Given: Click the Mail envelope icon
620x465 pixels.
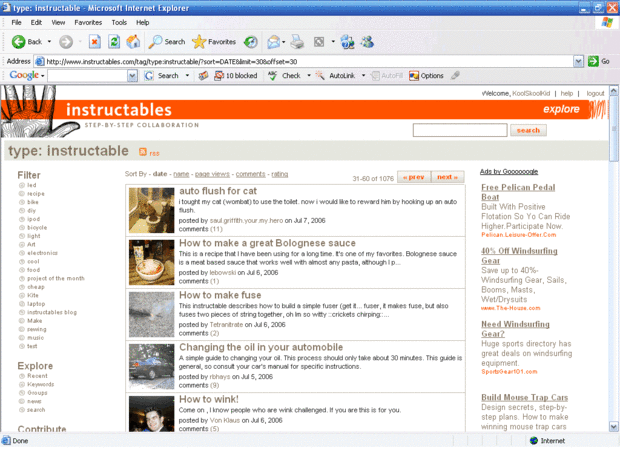Looking at the screenshot, I should click(273, 42).
